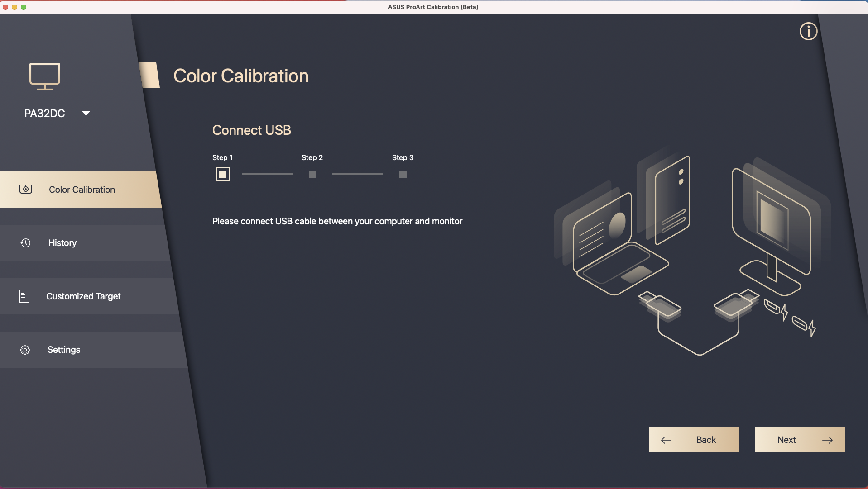Click the Step 1 progress marker
Image resolution: width=868 pixels, height=489 pixels.
coord(223,174)
